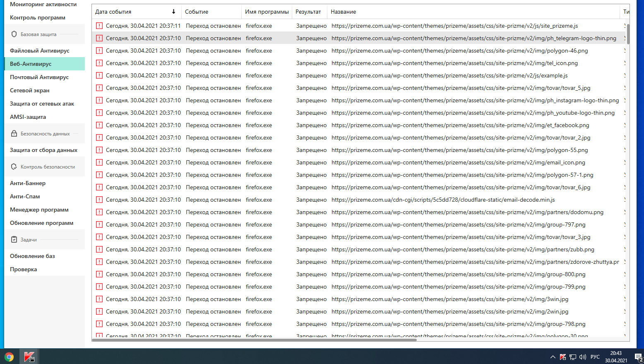644x364 pixels.
Task: Sort by Название column header
Action: coord(474,12)
